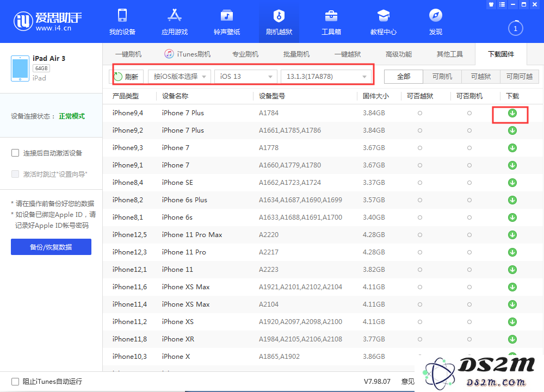This screenshot has width=544, height=392.
Task: Download iPhone 11 Pro Max firmware
Action: (x=512, y=235)
